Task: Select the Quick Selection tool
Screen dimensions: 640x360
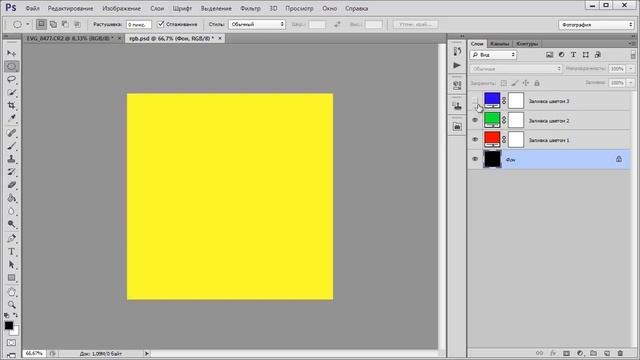Action: tap(11, 92)
